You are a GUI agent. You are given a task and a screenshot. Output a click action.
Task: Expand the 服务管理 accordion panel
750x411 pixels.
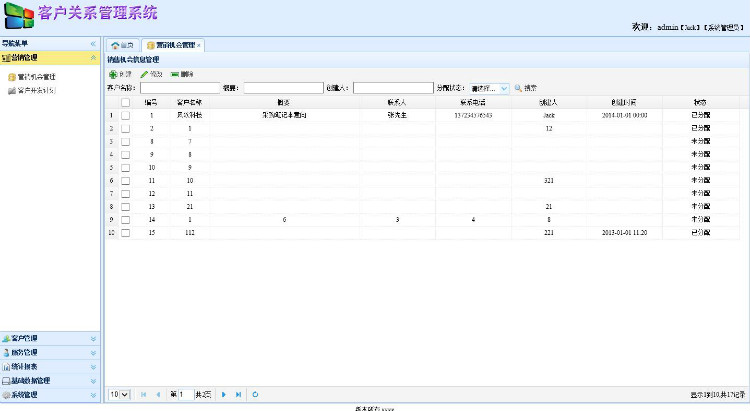(x=93, y=353)
